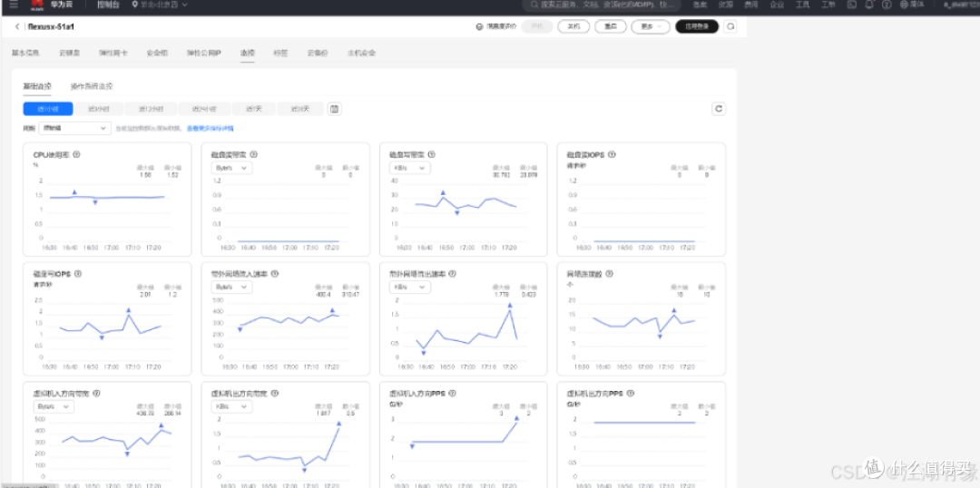Screen dimensions: 980x488
Task: Show info tooltip for 磁盘写带宽
Action: [431, 154]
